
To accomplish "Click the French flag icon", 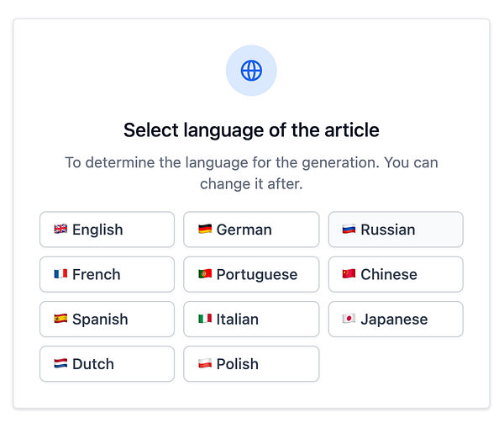I will click(60, 274).
